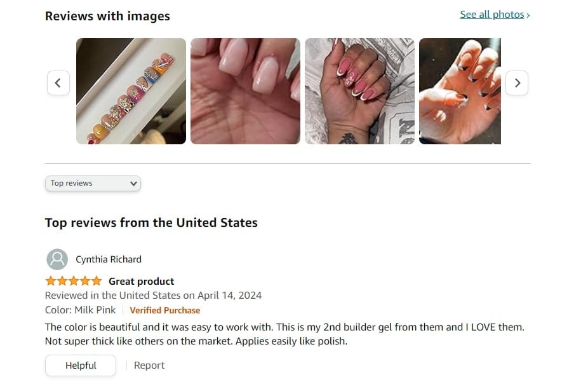Mark Cynthia Richard's review as Helpful
Screen dimensions: 588x389
tap(81, 365)
